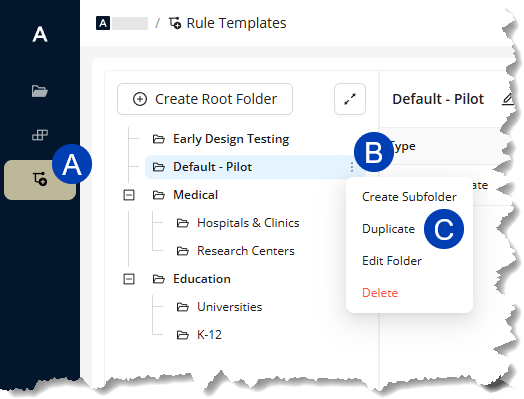Click the Medical folder icon

tap(159, 195)
